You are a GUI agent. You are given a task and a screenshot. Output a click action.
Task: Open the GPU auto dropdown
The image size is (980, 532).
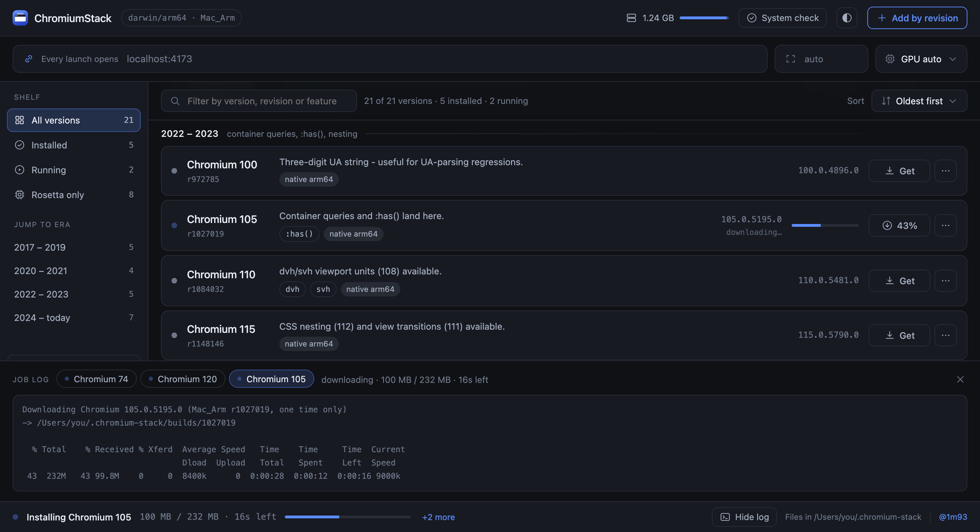(921, 59)
